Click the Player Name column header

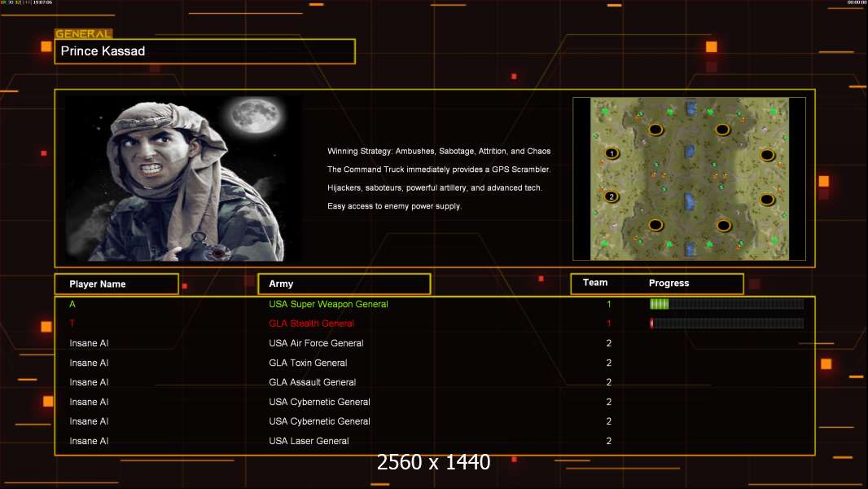tap(116, 284)
